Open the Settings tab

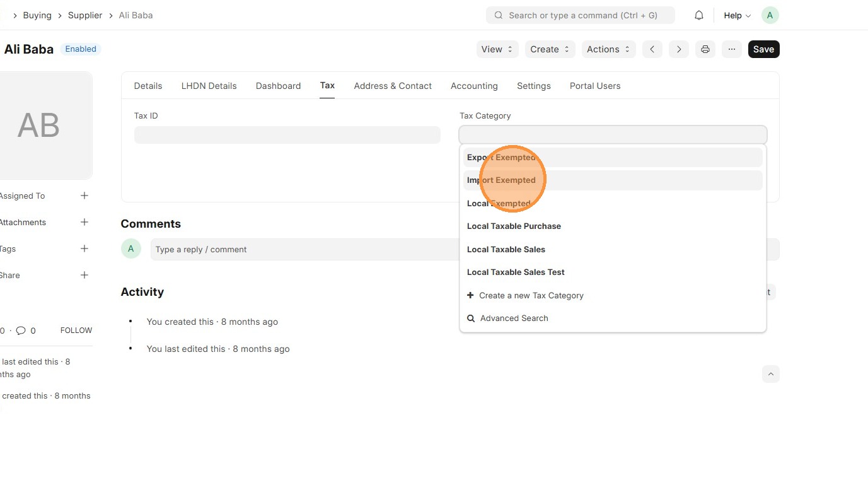pyautogui.click(x=534, y=86)
